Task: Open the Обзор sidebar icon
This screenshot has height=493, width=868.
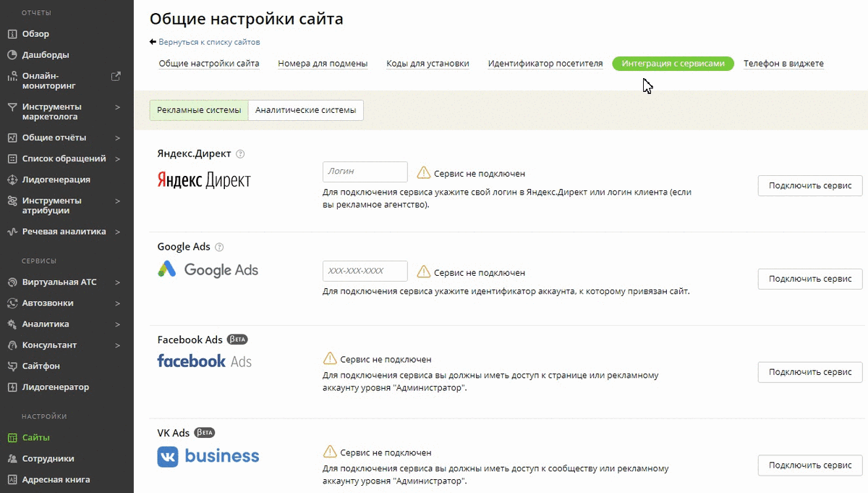Action: point(12,34)
